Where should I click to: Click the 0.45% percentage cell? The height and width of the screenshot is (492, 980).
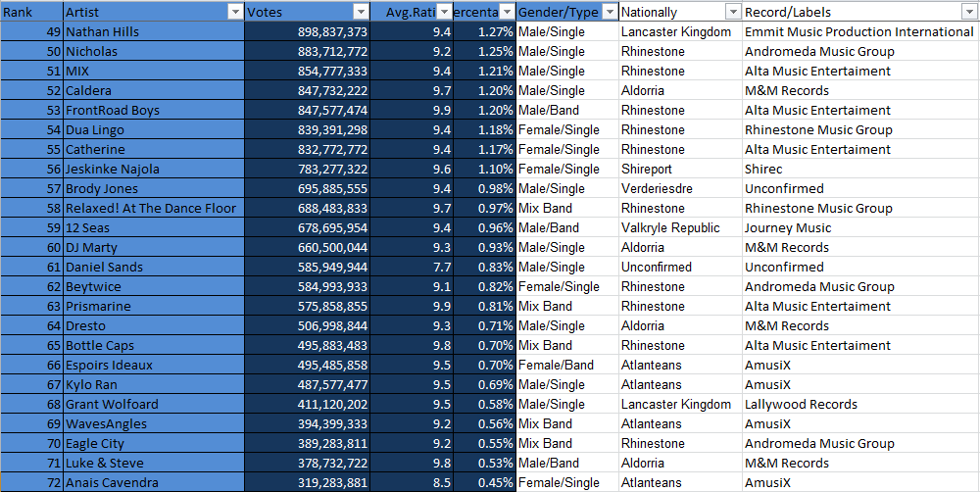click(485, 483)
